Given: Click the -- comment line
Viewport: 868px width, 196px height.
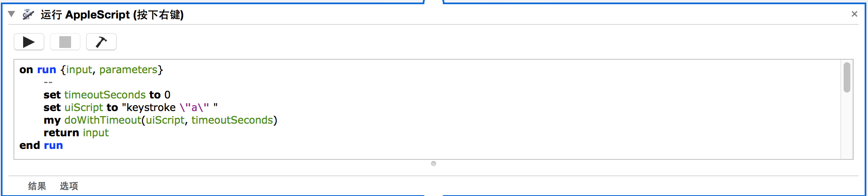Looking at the screenshot, I should 48,82.
